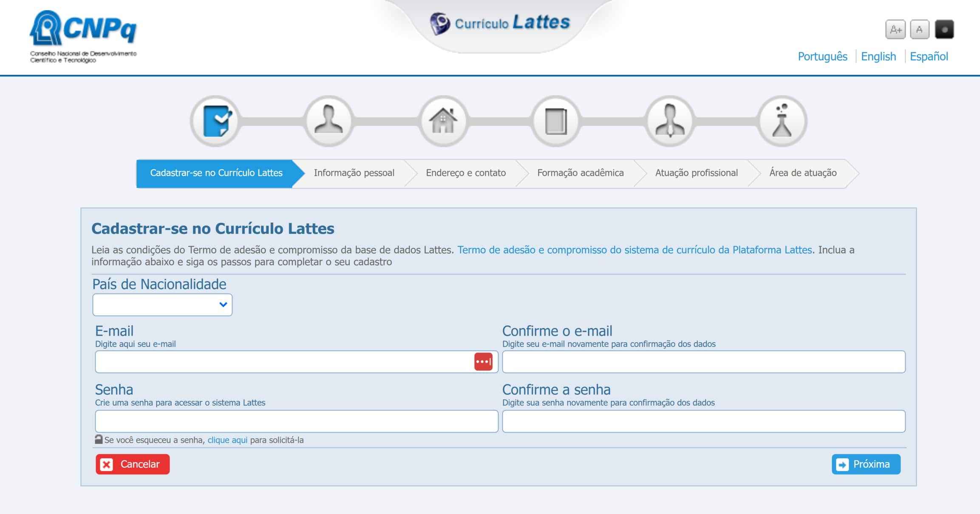Click the Próxima button

pyautogui.click(x=866, y=464)
